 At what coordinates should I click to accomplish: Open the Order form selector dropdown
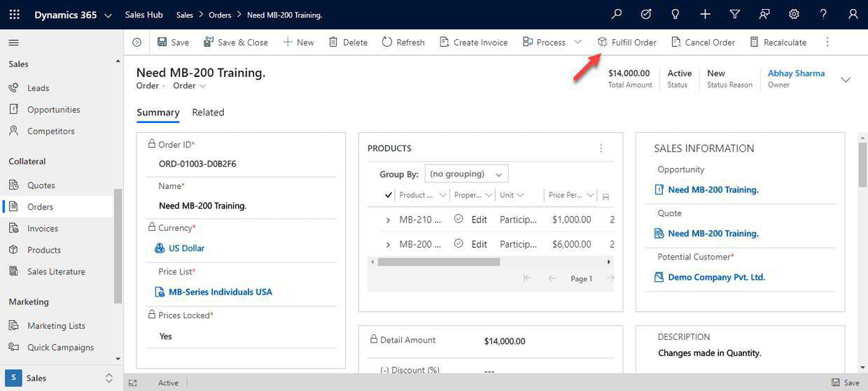point(190,86)
